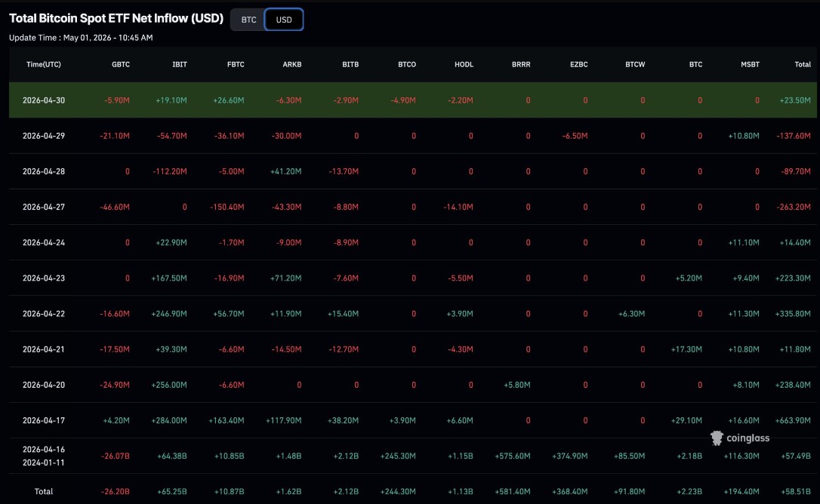Click the Update Time text
Image resolution: width=820 pixels, height=504 pixels.
coord(81,38)
